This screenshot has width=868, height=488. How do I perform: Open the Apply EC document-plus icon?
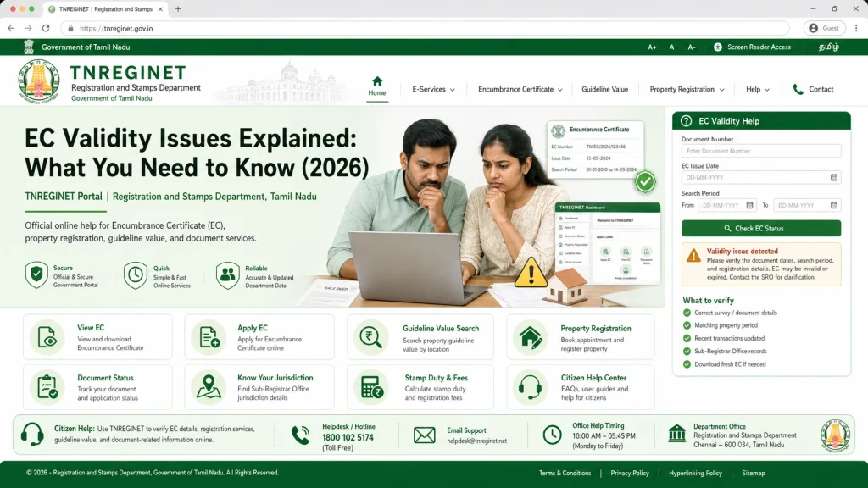click(209, 336)
